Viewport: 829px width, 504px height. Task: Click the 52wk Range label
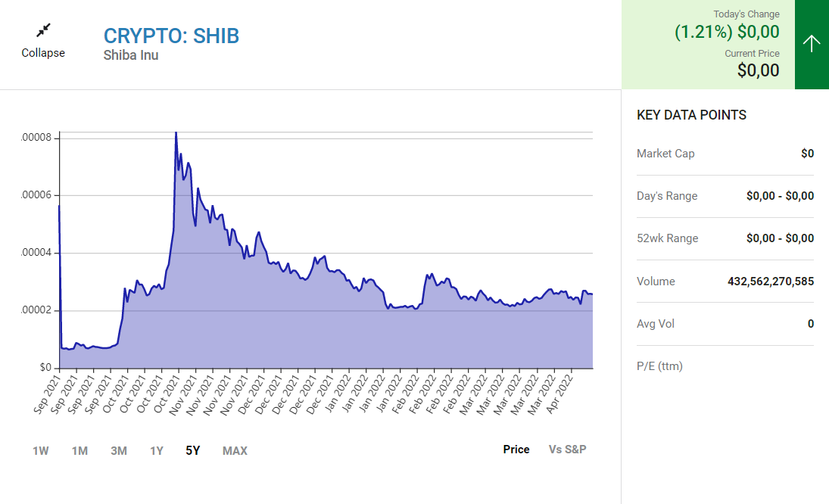[x=667, y=238]
